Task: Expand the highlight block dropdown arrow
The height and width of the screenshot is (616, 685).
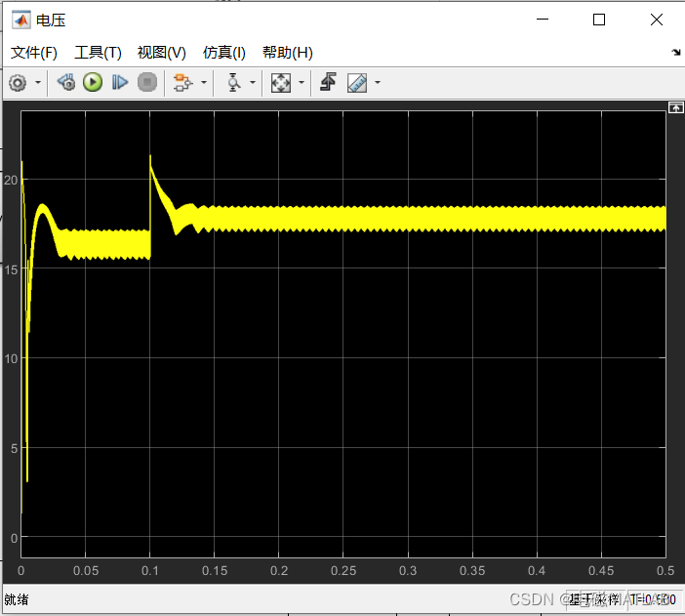Action: point(204,83)
